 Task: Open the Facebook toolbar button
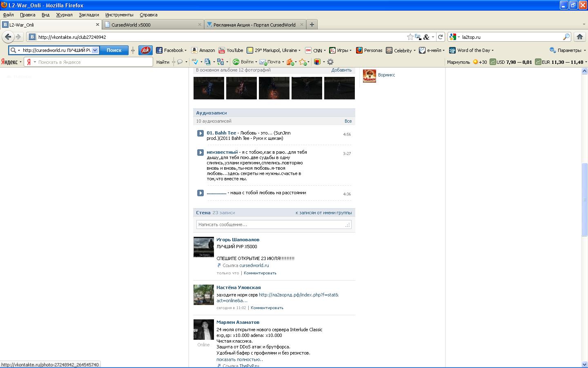171,50
